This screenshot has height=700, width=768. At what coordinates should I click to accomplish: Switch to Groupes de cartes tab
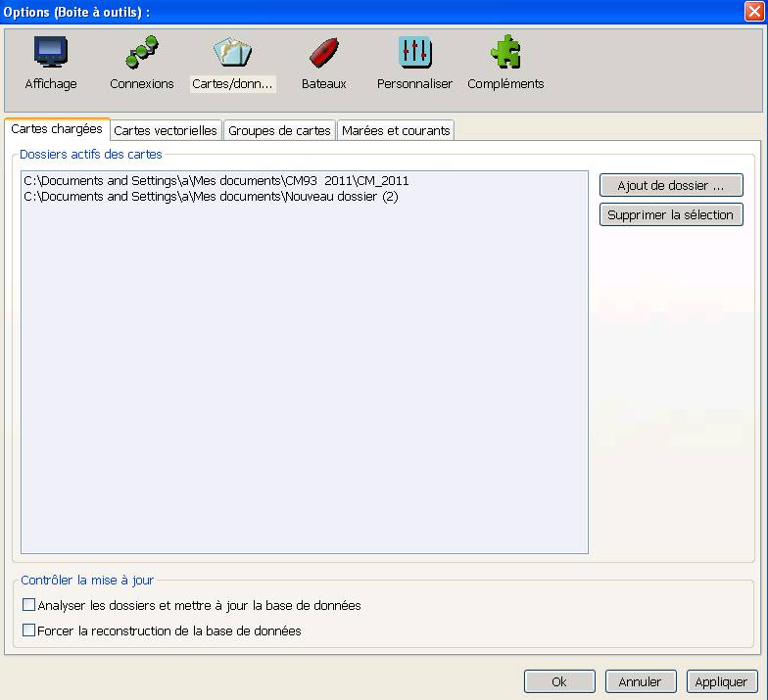pyautogui.click(x=279, y=131)
